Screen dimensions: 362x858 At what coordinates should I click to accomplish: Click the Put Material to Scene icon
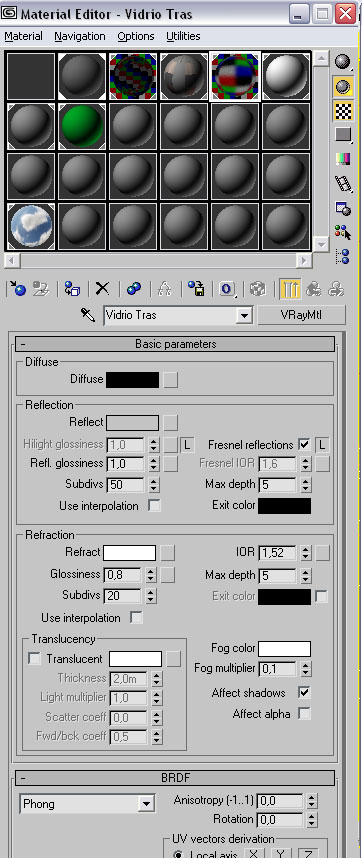40,288
